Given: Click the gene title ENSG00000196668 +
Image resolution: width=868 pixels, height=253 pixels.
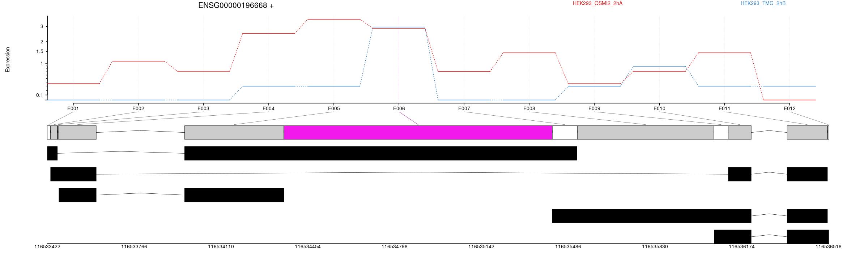Looking at the screenshot, I should (x=236, y=5).
